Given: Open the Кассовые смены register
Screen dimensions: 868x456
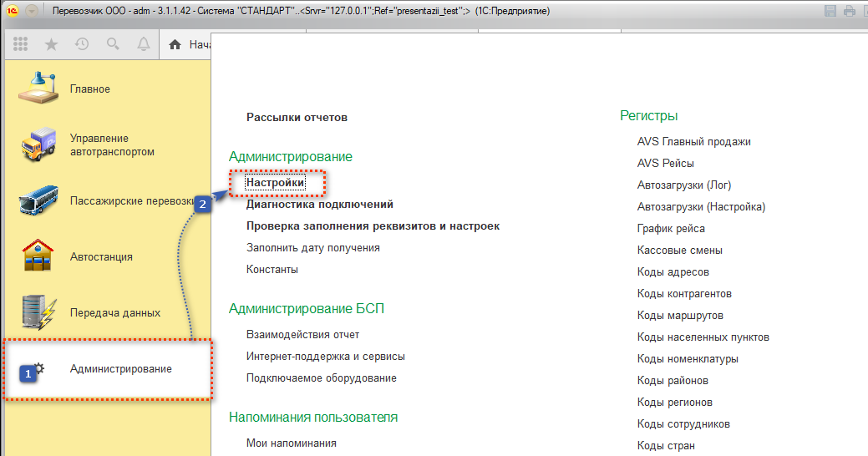Looking at the screenshot, I should click(679, 251).
